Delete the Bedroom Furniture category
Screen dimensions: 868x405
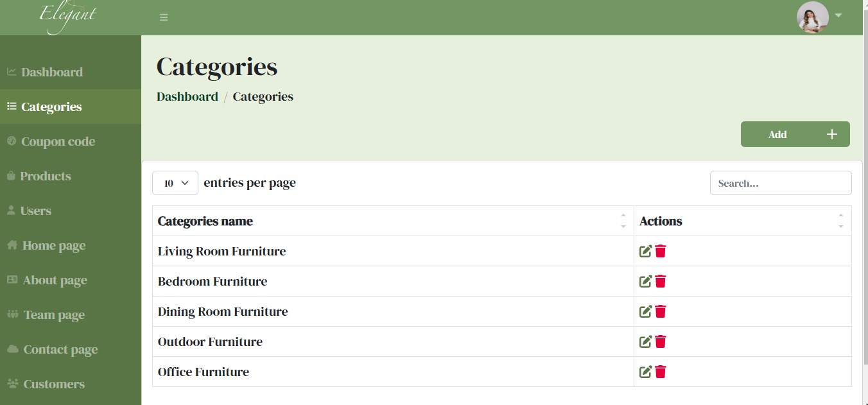[661, 282]
